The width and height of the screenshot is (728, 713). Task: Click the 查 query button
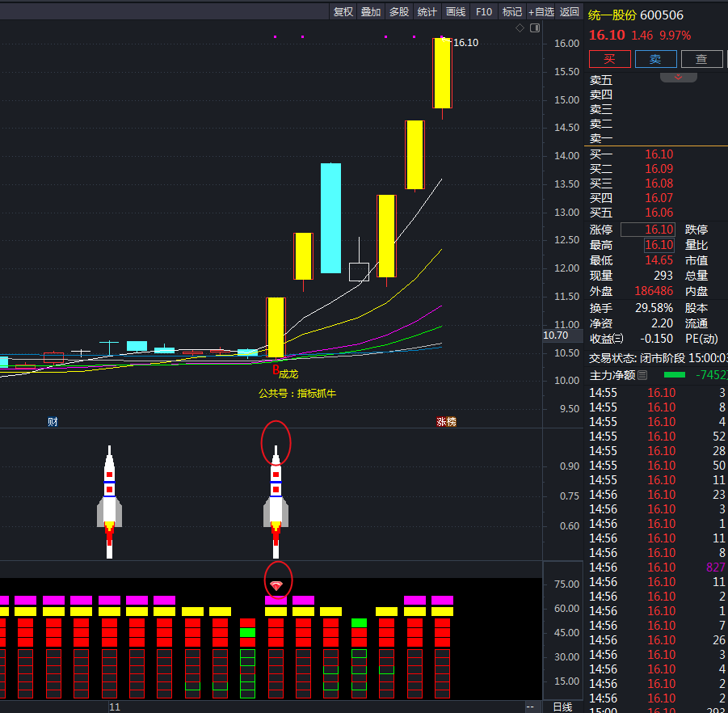701,59
